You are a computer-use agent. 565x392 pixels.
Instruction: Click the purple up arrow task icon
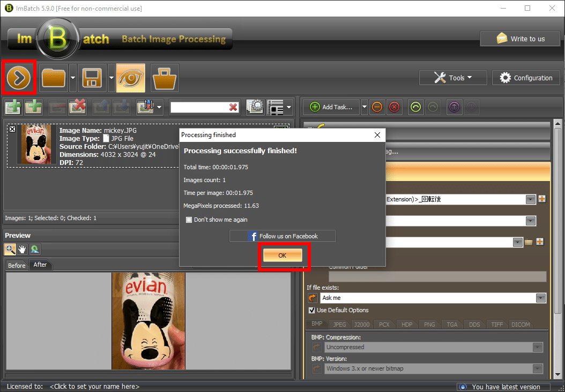[454, 107]
